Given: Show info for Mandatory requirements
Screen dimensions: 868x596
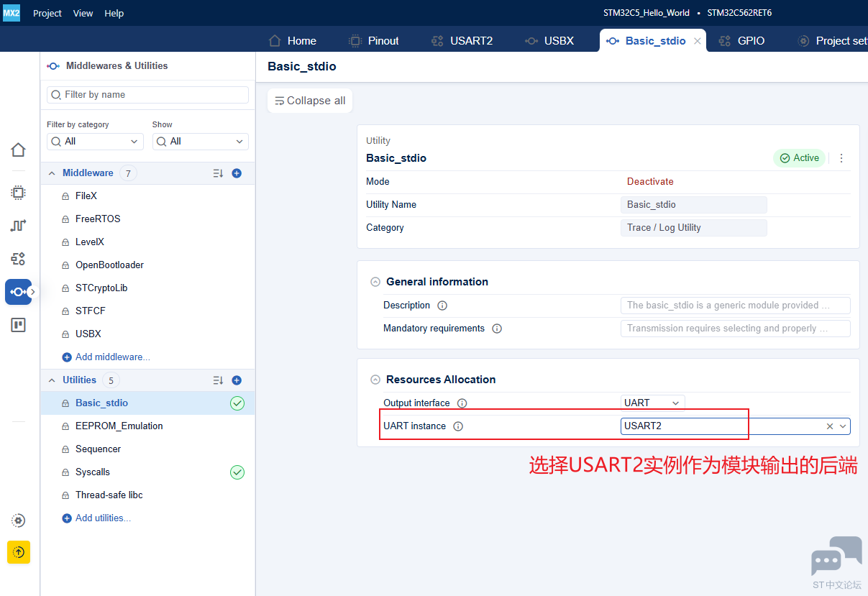Looking at the screenshot, I should pyautogui.click(x=497, y=329).
